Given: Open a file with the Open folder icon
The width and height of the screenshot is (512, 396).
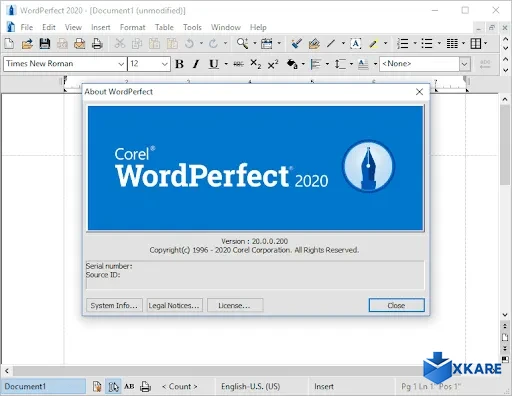Looking at the screenshot, I should click(x=27, y=43).
